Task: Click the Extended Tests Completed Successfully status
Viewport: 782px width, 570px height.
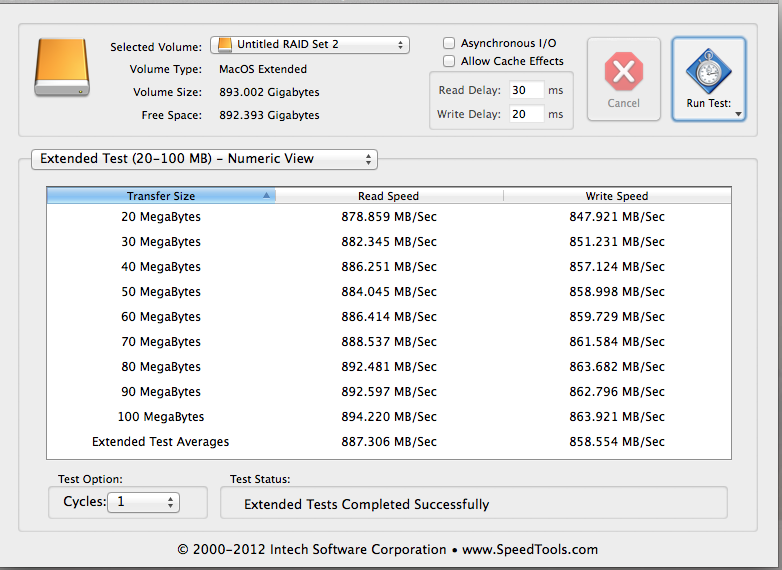Action: click(x=366, y=504)
